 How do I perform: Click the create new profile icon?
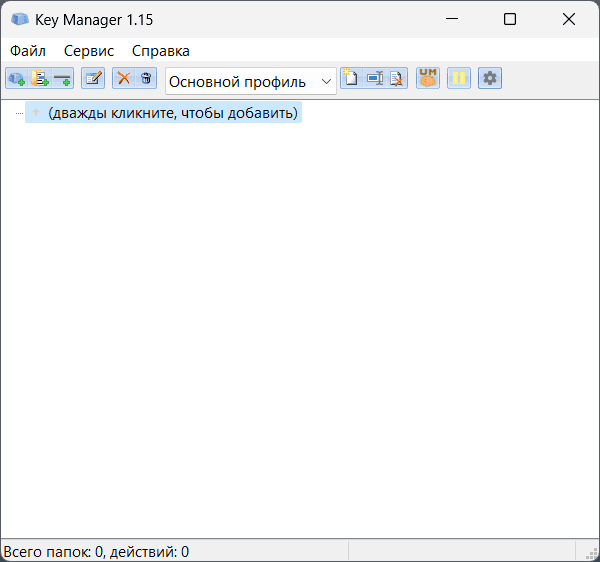351,78
